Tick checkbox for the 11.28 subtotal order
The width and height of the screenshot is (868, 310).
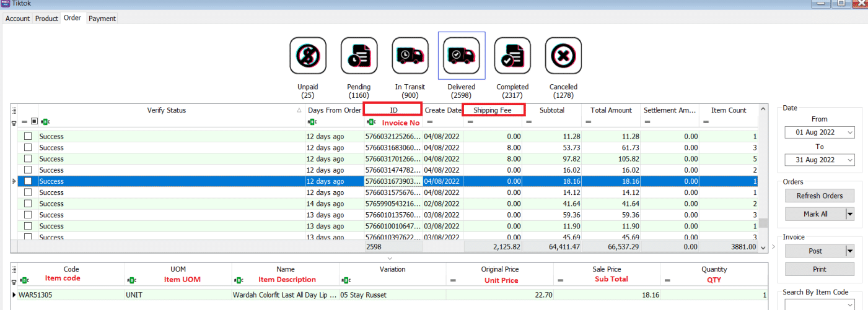(28, 137)
